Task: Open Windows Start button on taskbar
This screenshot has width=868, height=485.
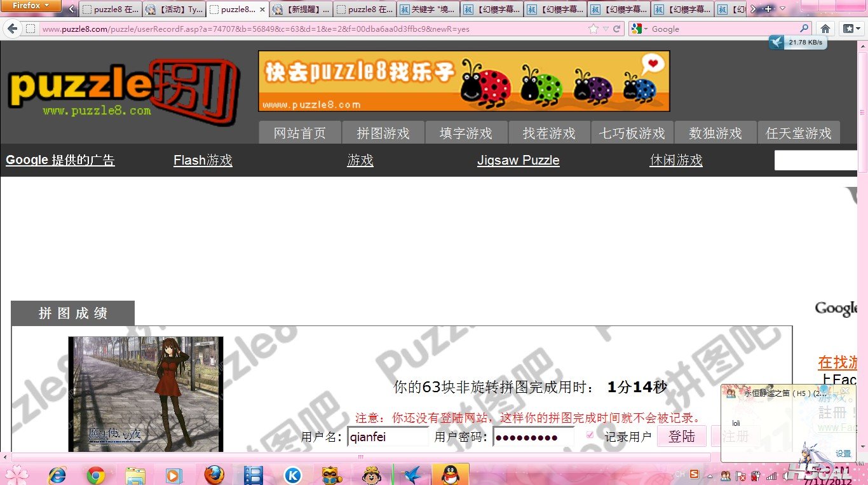Action: (x=17, y=475)
